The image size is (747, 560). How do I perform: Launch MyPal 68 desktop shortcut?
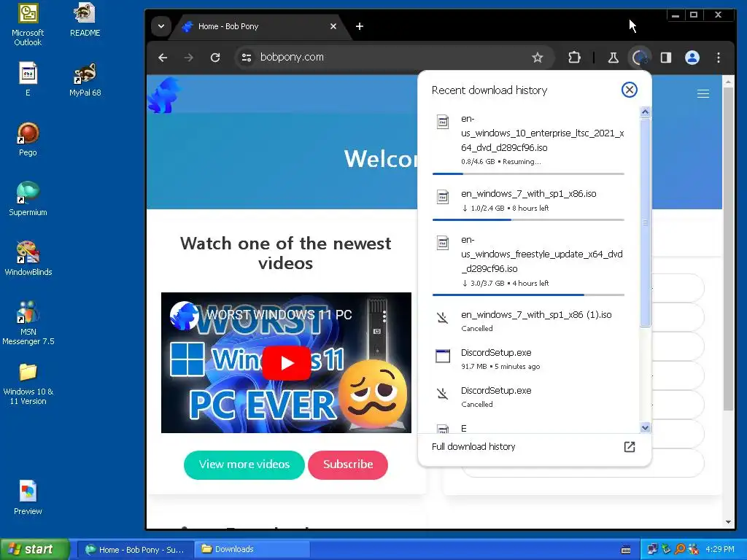[x=85, y=79]
